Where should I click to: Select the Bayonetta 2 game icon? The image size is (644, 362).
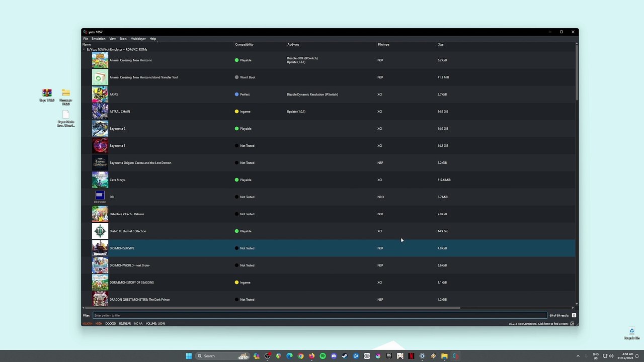click(100, 129)
